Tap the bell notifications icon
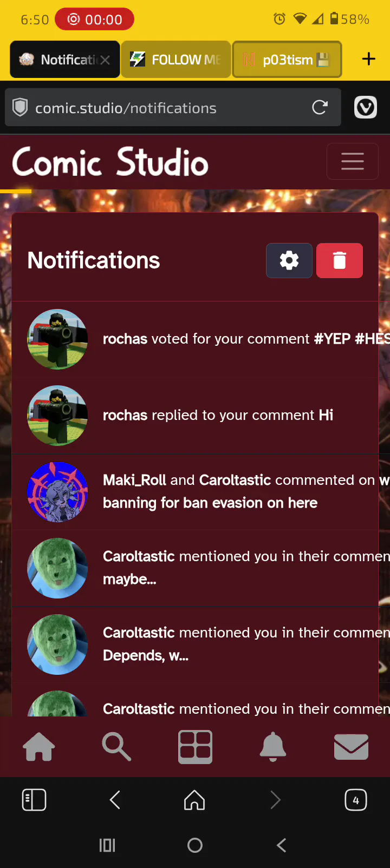The image size is (390, 868). [x=273, y=747]
